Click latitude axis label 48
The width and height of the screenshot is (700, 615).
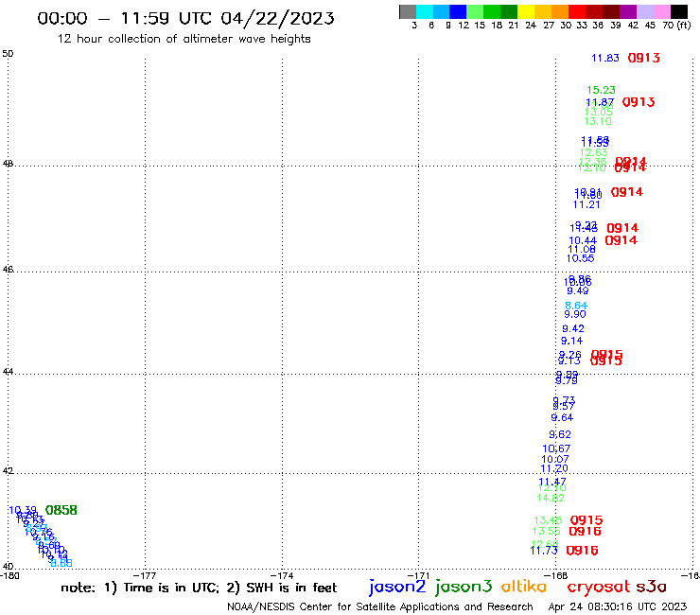click(x=8, y=164)
